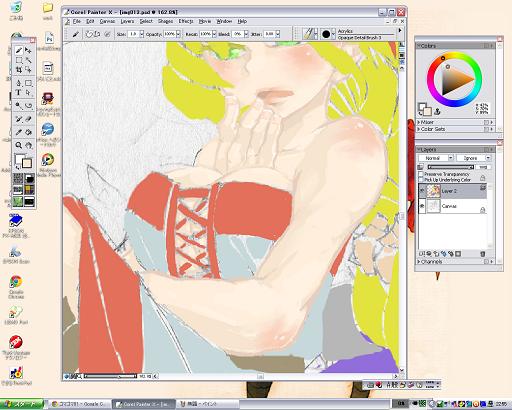
Task: Select the Grabber hand tool
Action: pyautogui.click(x=29, y=145)
